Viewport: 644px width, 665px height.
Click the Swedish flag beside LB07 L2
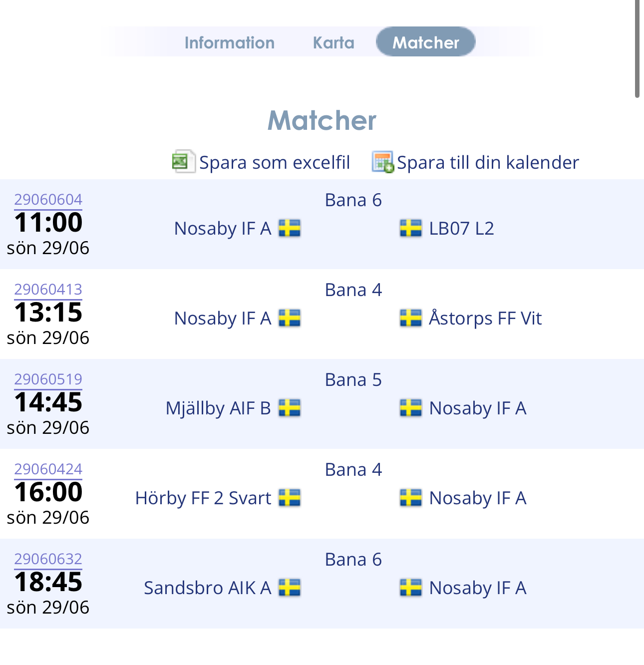[x=411, y=228]
